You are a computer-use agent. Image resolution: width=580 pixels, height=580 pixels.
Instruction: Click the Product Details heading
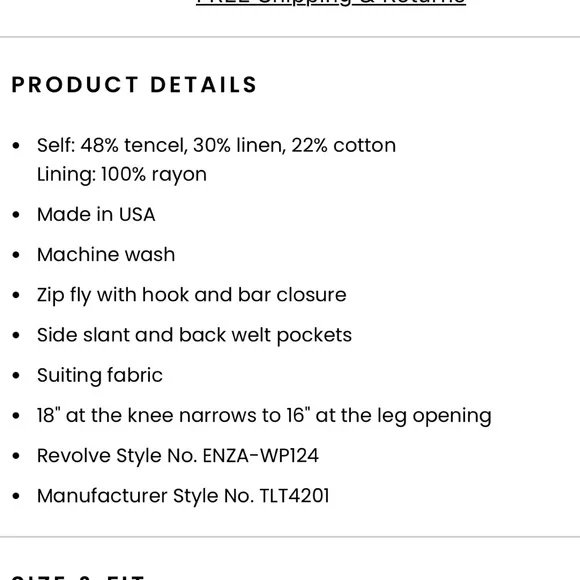134,85
